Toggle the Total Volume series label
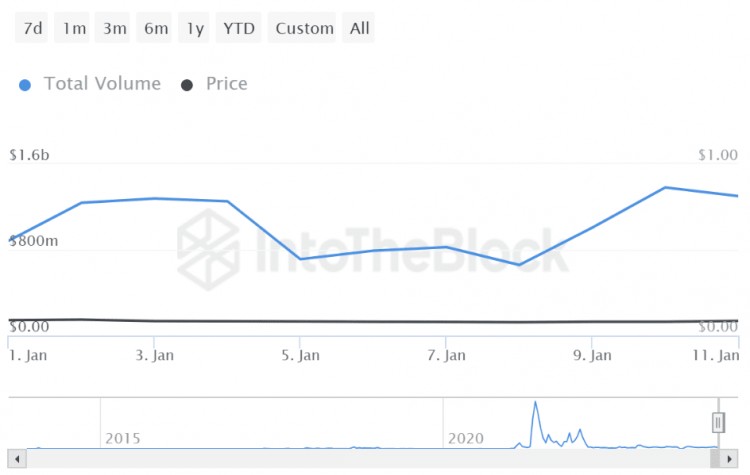750x475 pixels. point(102,84)
